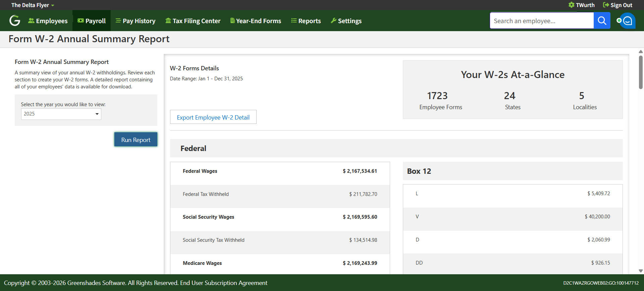
Task: Open the Reports menu
Action: pyautogui.click(x=306, y=21)
